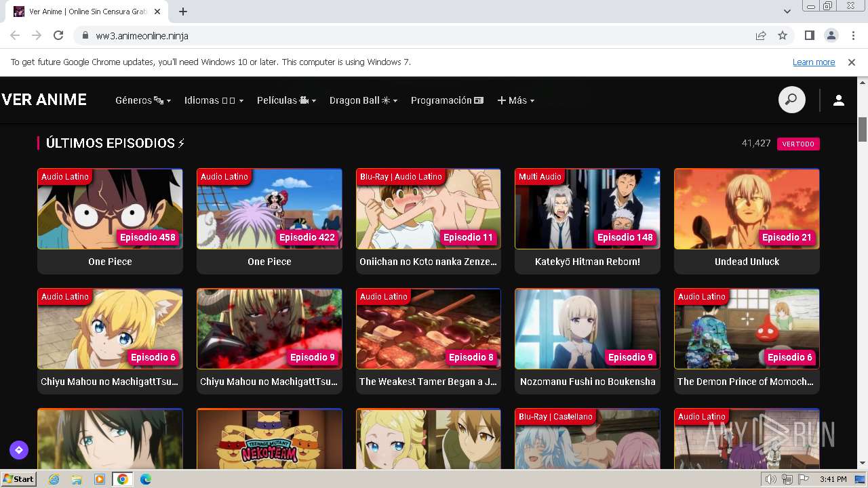The image size is (868, 488).
Task: Open Chiyu Mahou Episodio 6 thumbnail
Action: point(110,329)
